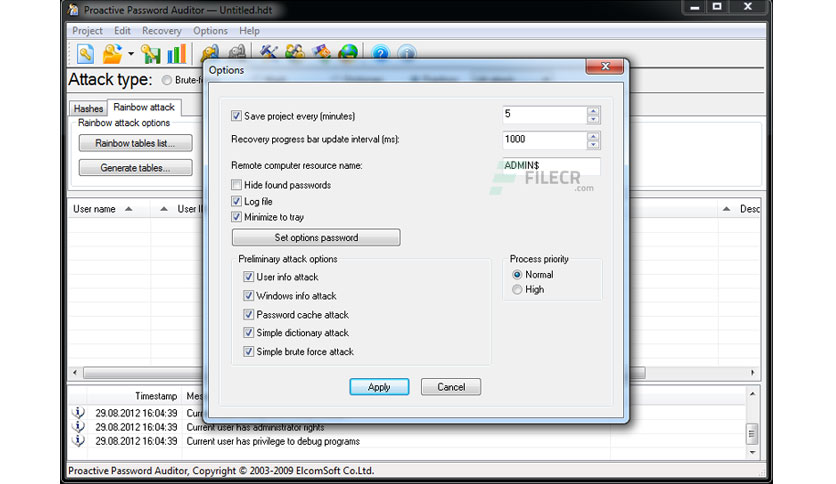Open the statistics bar chart icon
This screenshot has width=836, height=484.
click(176, 53)
